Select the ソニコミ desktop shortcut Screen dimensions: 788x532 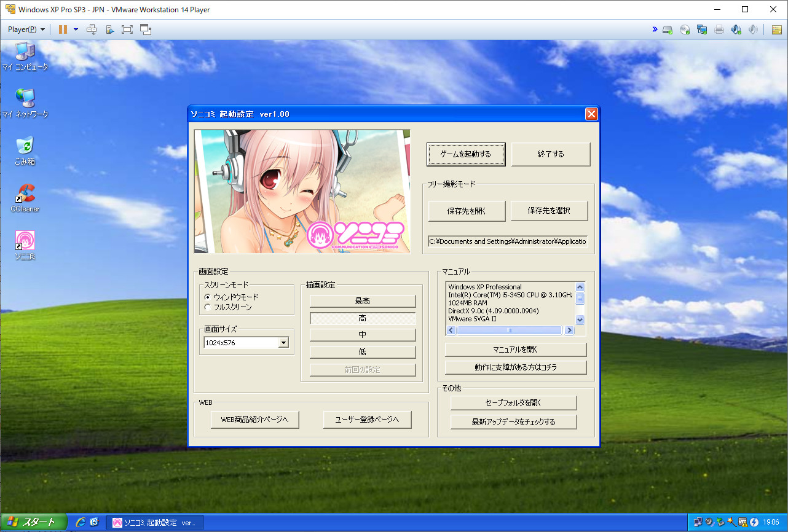pos(25,246)
